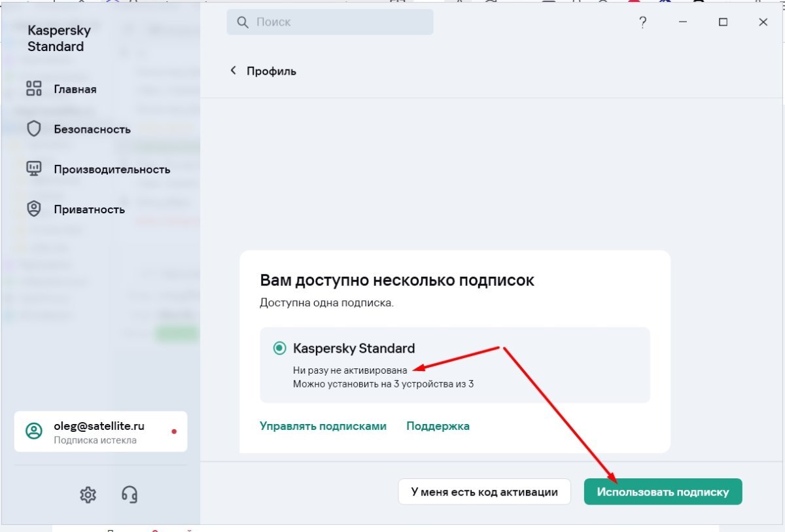The width and height of the screenshot is (785, 532).
Task: Click the Ни разу не активирована text
Action: [350, 370]
